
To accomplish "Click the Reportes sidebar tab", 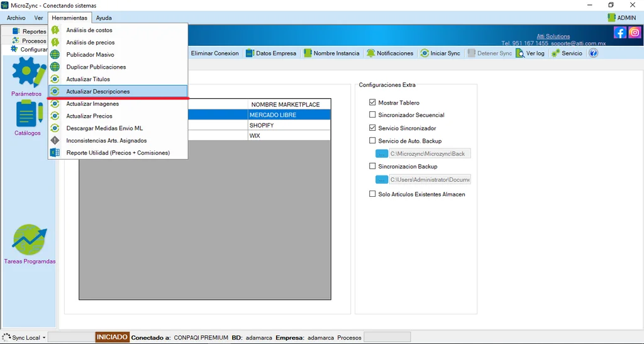I will [29, 31].
